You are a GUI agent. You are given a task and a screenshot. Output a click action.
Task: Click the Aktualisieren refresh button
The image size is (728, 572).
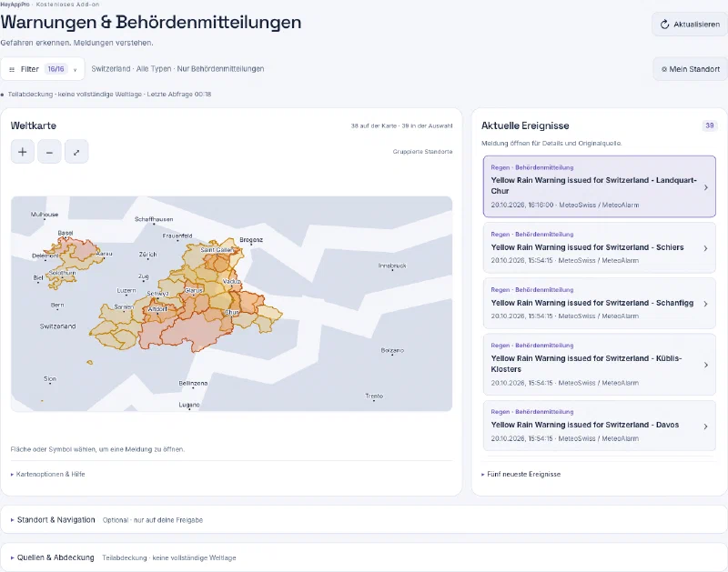coord(690,25)
